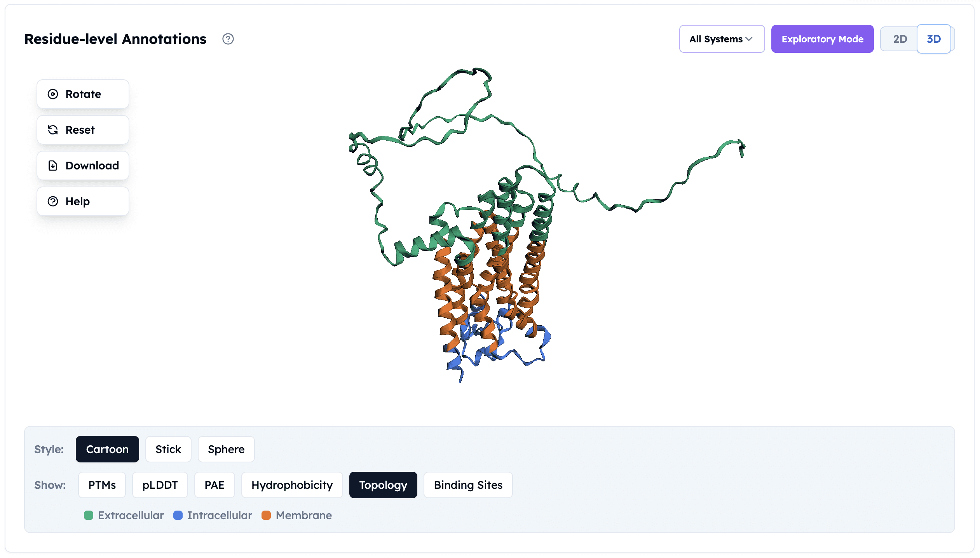Select the Cartoon style option

click(107, 449)
